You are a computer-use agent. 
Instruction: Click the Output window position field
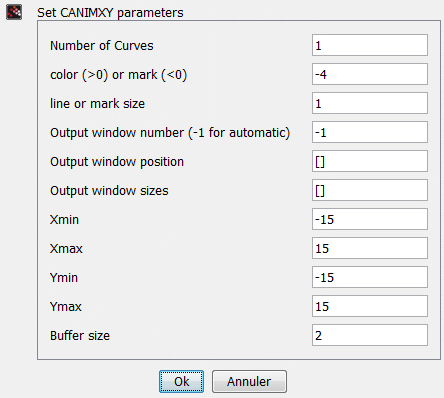point(370,161)
